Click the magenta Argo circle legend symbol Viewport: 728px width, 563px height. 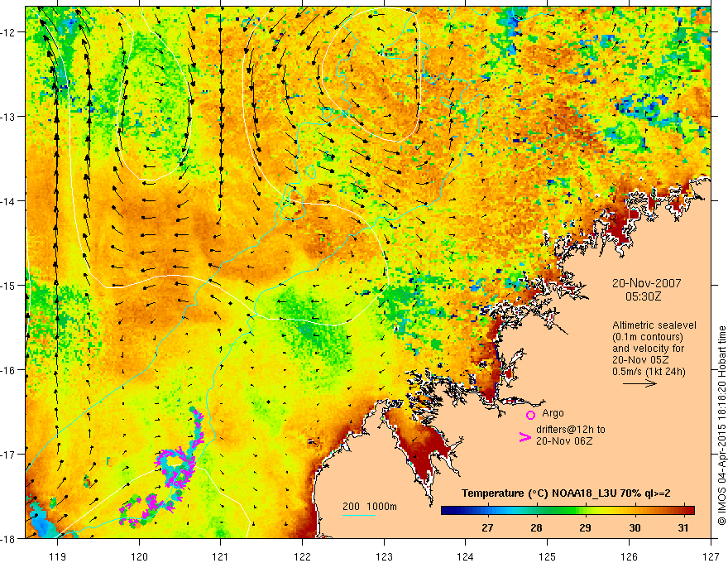tap(530, 415)
